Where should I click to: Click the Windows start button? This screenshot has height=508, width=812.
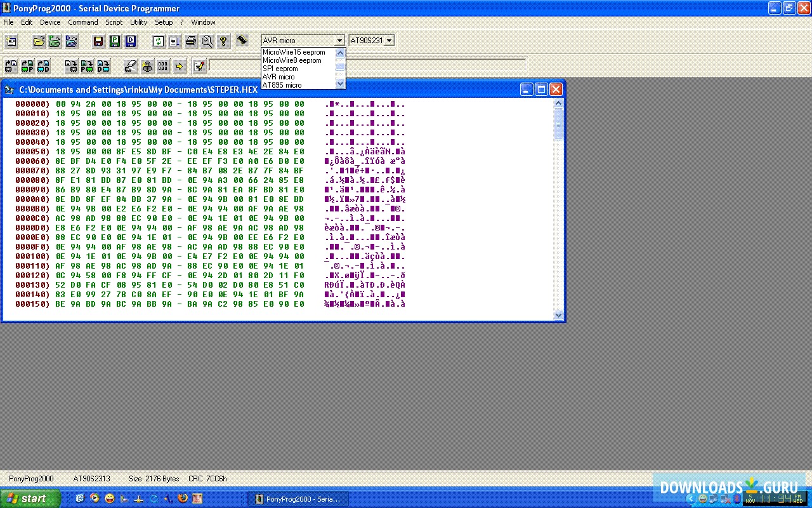30,498
